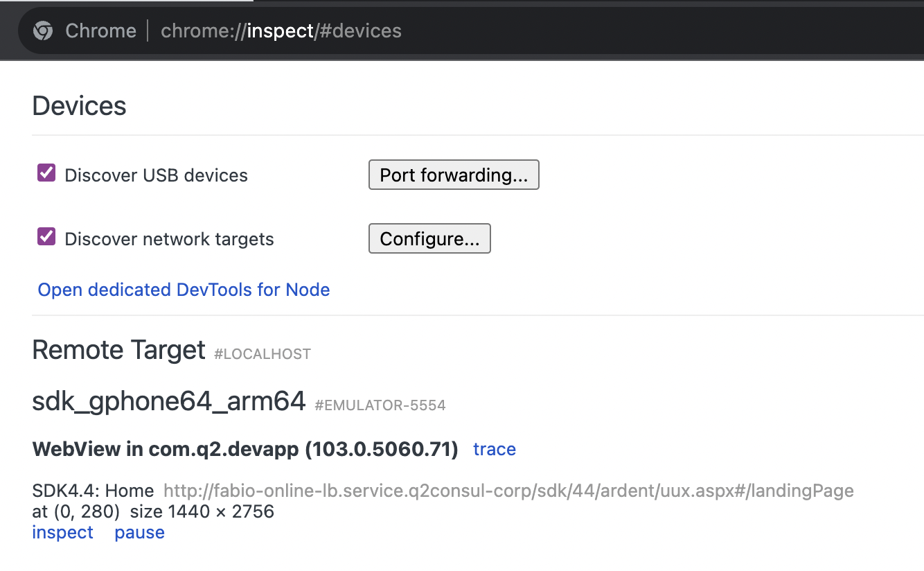Click the Remote Target heading

tap(119, 350)
